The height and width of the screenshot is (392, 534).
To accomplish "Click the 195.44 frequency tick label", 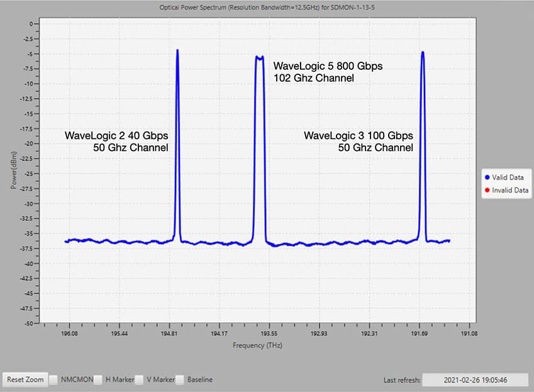I will click(x=120, y=333).
